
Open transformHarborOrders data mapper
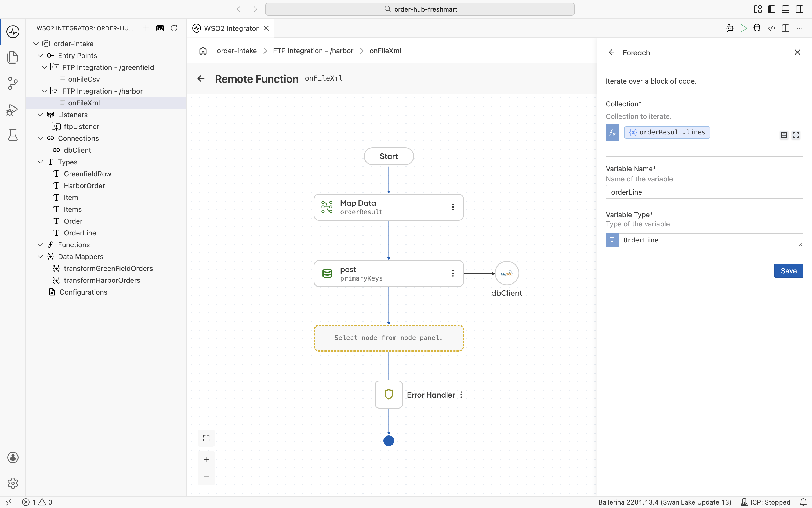click(102, 280)
